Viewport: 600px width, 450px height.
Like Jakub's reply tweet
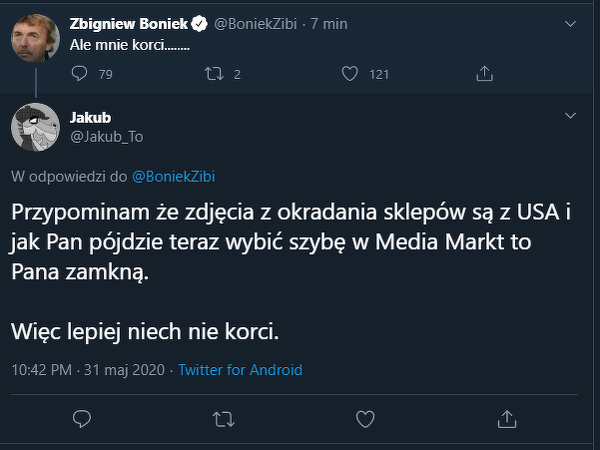tap(365, 418)
